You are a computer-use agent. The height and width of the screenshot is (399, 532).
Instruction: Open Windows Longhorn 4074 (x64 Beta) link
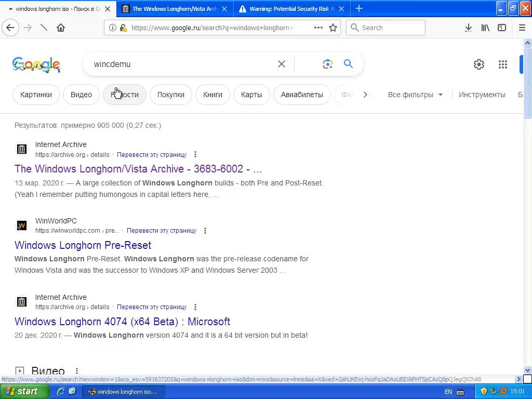tap(122, 321)
